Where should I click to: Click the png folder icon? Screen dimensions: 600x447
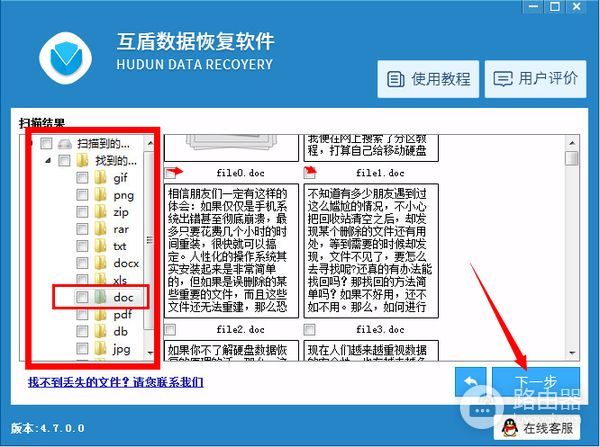click(x=100, y=194)
